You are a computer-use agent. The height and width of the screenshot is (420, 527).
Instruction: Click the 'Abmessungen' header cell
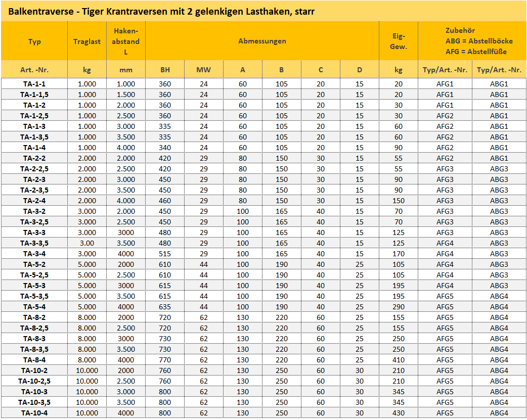tap(262, 41)
